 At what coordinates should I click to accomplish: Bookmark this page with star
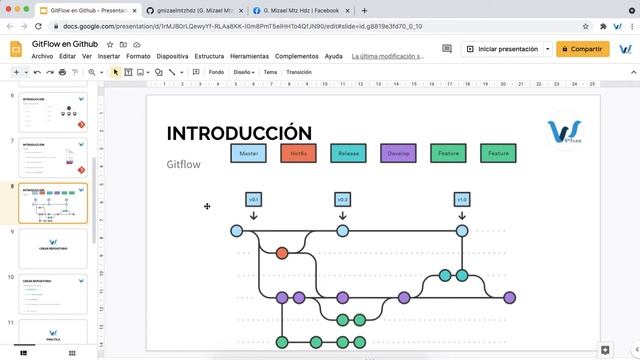click(586, 26)
